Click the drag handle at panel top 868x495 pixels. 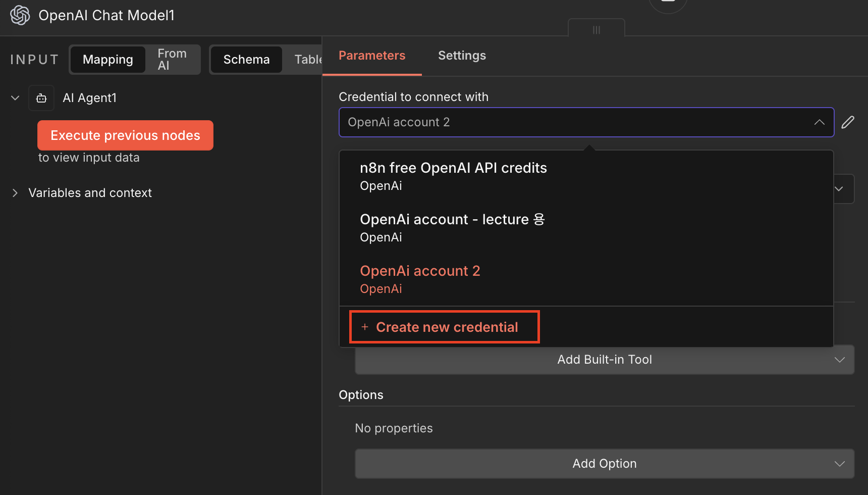[x=596, y=30]
